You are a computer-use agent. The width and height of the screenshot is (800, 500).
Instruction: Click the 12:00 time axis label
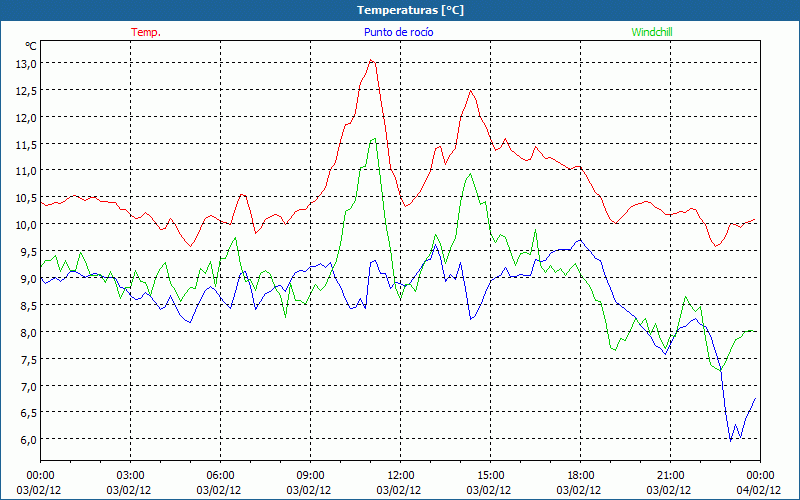(x=401, y=476)
